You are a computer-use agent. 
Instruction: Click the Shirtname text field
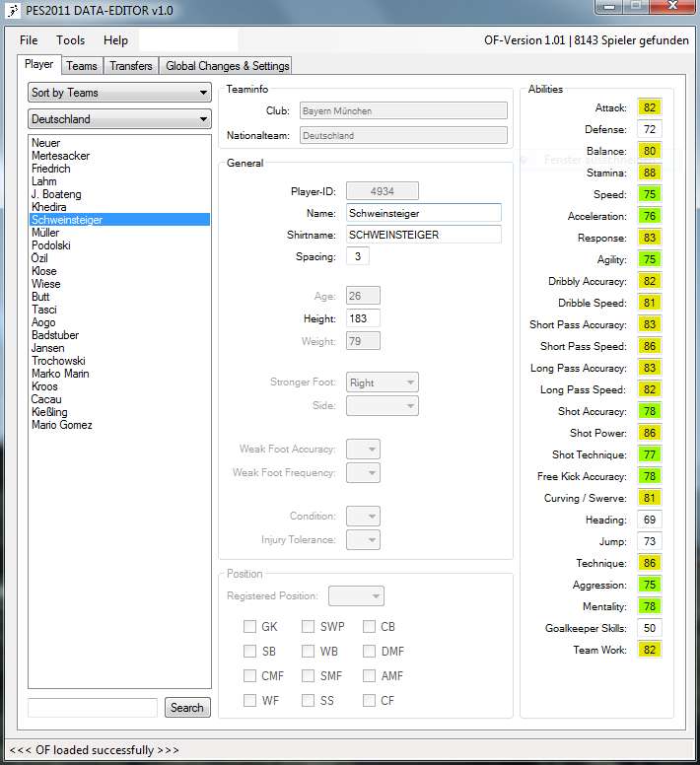tap(422, 235)
